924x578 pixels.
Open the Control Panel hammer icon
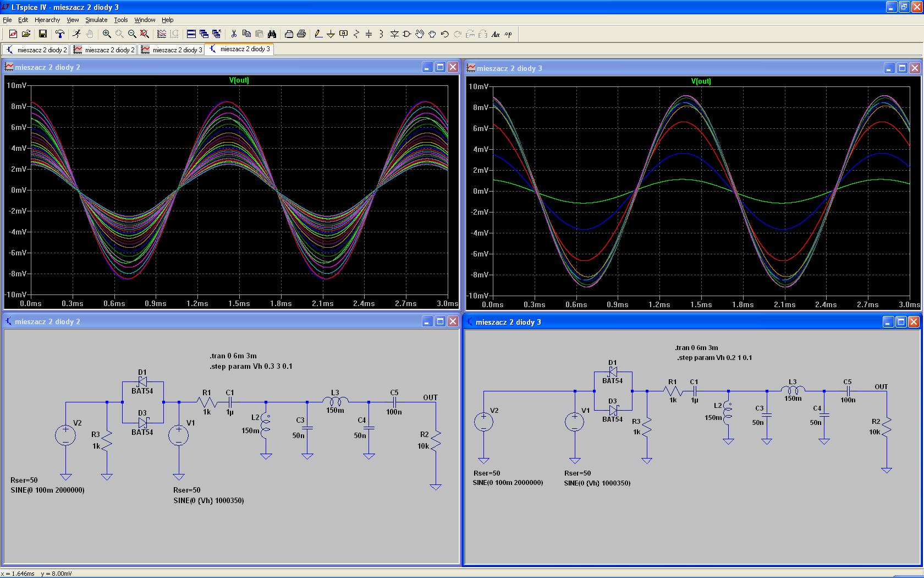[x=60, y=34]
